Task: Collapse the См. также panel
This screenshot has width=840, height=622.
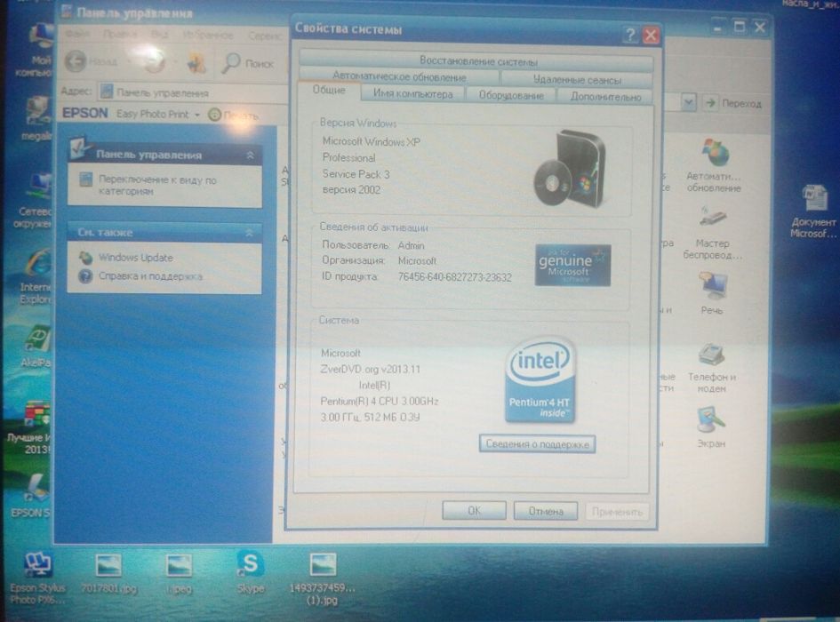Action: tap(249, 233)
